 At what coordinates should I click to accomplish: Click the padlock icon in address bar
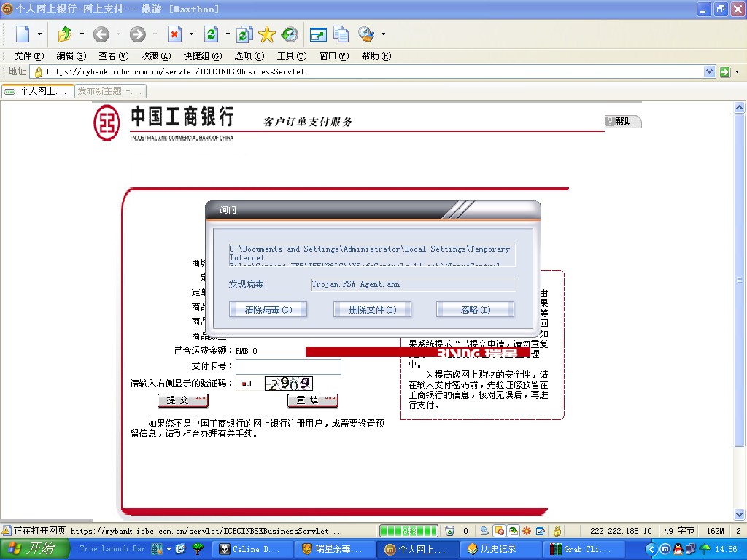click(x=38, y=72)
